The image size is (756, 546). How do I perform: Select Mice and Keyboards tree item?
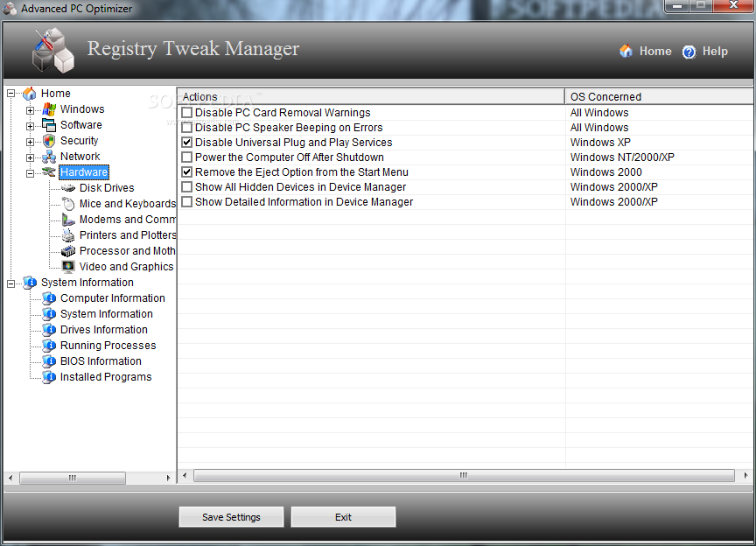coord(127,204)
